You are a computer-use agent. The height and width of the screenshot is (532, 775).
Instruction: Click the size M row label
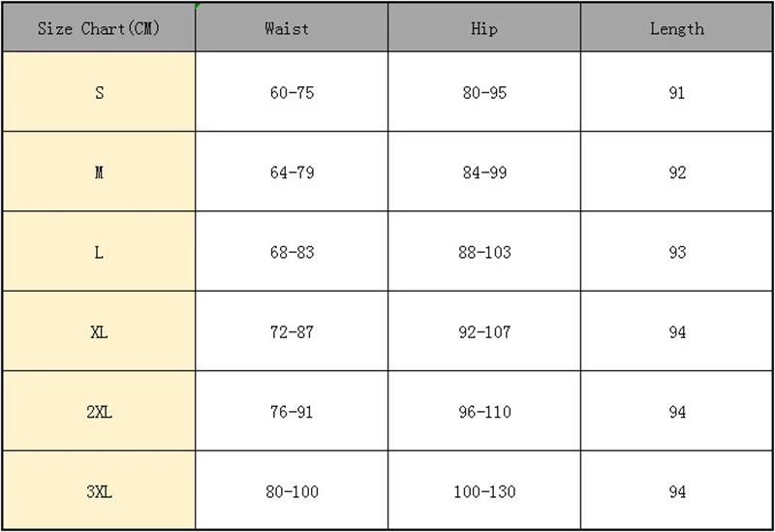(x=99, y=172)
